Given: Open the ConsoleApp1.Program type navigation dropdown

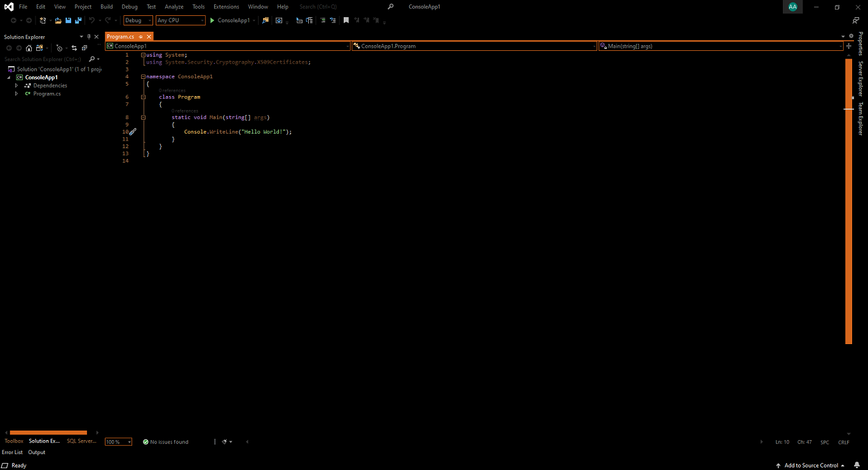Looking at the screenshot, I should point(474,46).
